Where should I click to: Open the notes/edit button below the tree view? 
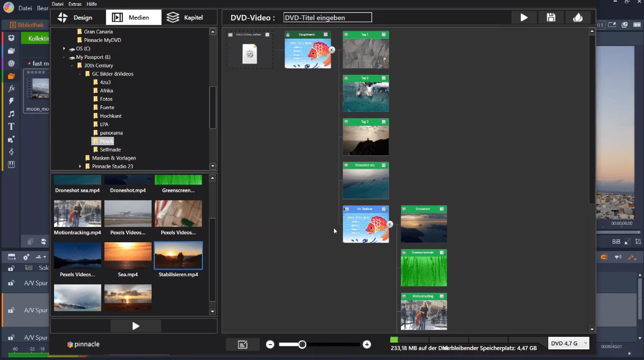(243, 345)
